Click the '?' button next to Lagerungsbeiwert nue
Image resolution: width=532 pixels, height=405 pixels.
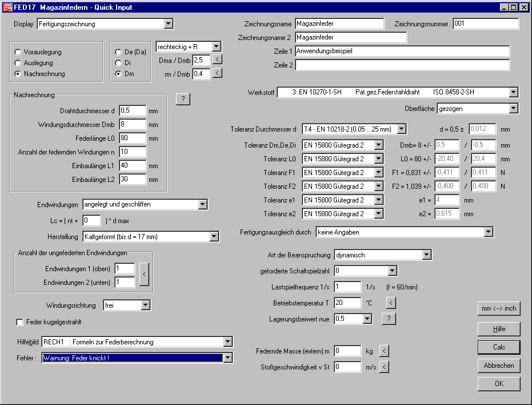[x=389, y=319]
